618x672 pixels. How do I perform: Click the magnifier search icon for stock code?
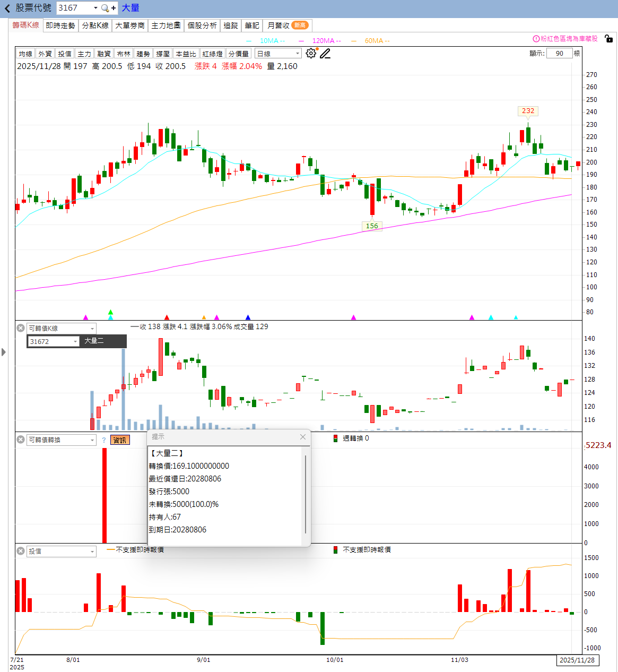pos(105,8)
